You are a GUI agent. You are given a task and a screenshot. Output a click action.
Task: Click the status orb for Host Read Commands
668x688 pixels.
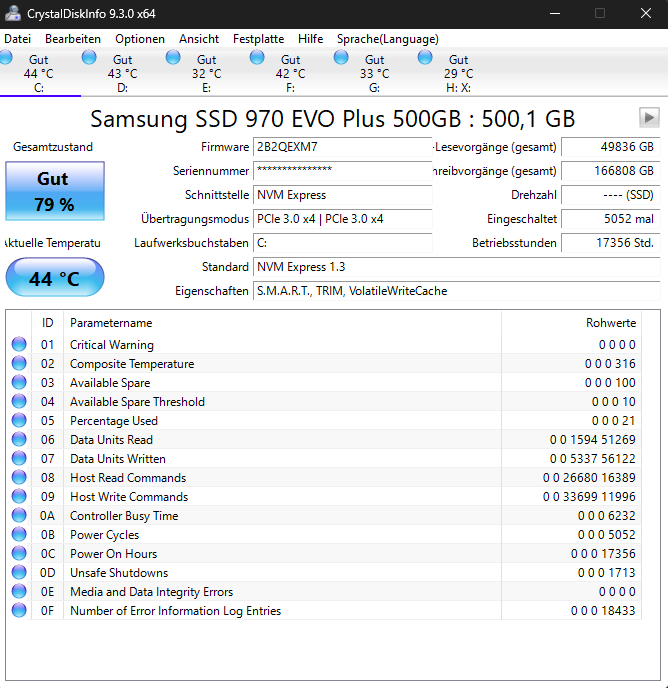[x=19, y=477]
